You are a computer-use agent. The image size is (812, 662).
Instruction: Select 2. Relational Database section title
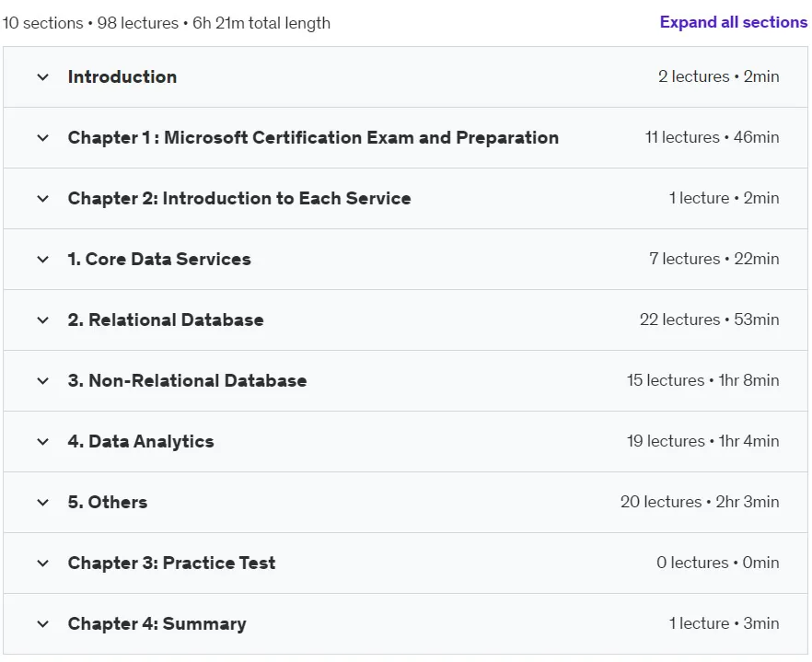(166, 319)
